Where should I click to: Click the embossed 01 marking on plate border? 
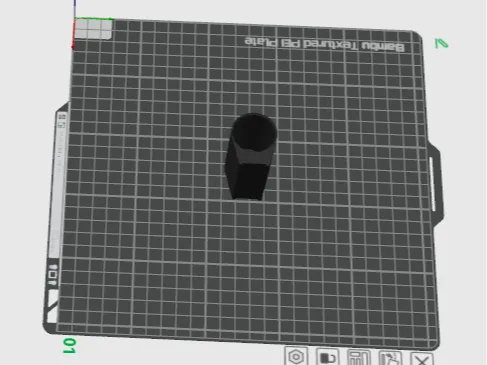(x=53, y=275)
